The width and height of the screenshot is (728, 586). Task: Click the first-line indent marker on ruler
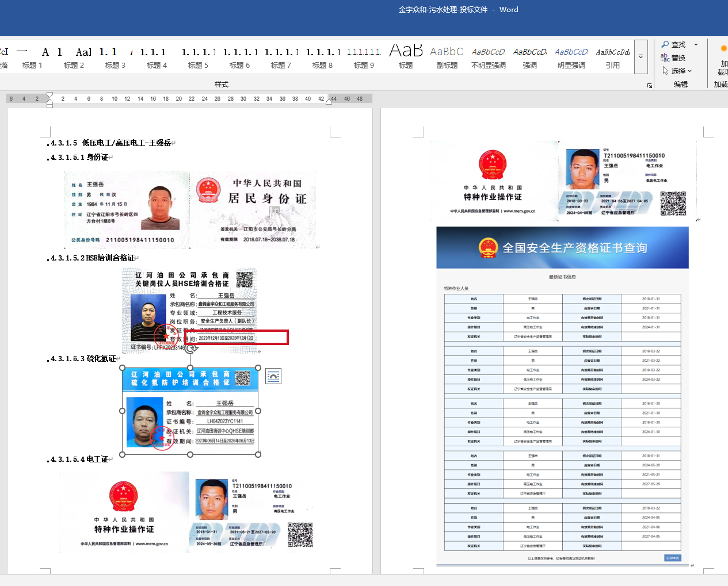pyautogui.click(x=49, y=95)
